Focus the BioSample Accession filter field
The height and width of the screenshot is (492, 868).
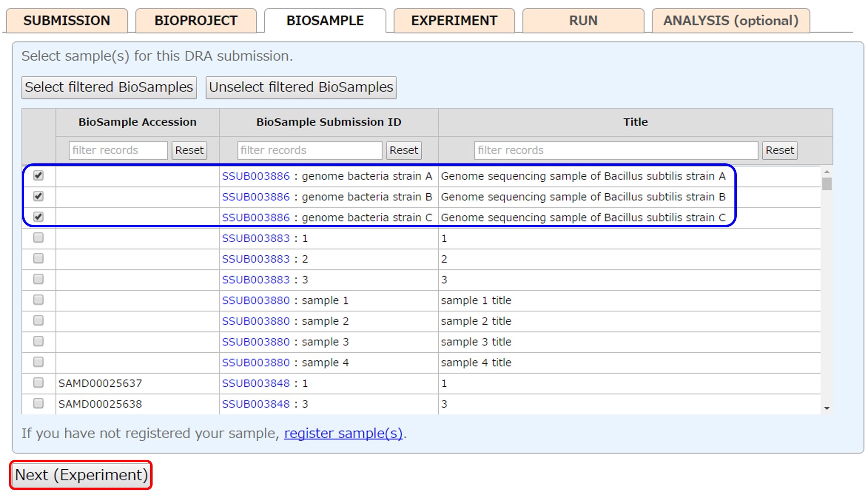coord(118,151)
